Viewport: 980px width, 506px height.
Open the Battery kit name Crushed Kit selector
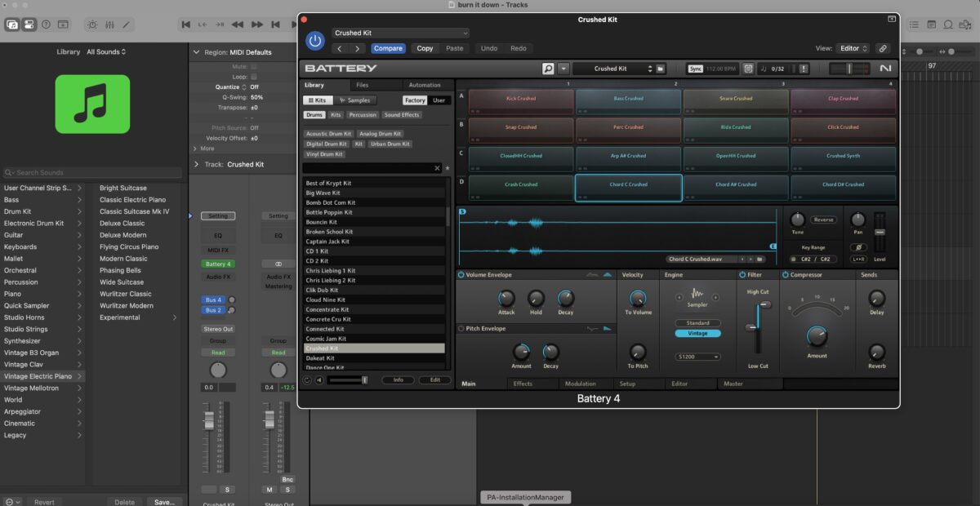(612, 69)
